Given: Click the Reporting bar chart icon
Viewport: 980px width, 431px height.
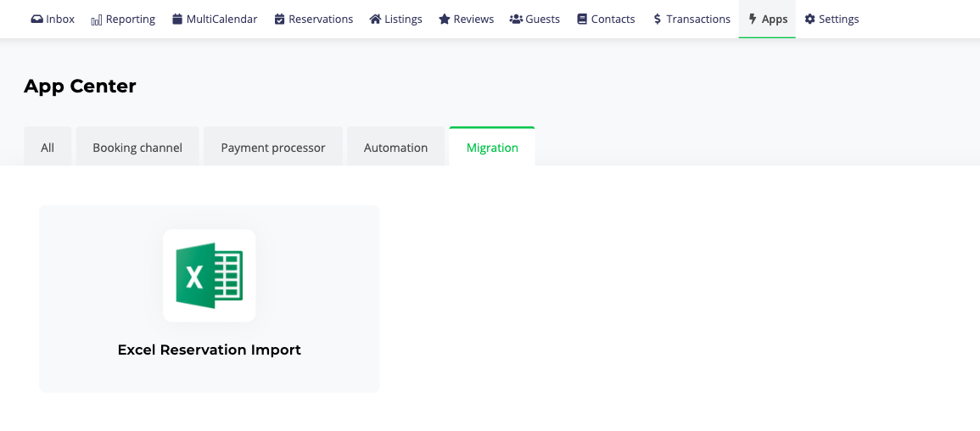Looking at the screenshot, I should tap(96, 20).
